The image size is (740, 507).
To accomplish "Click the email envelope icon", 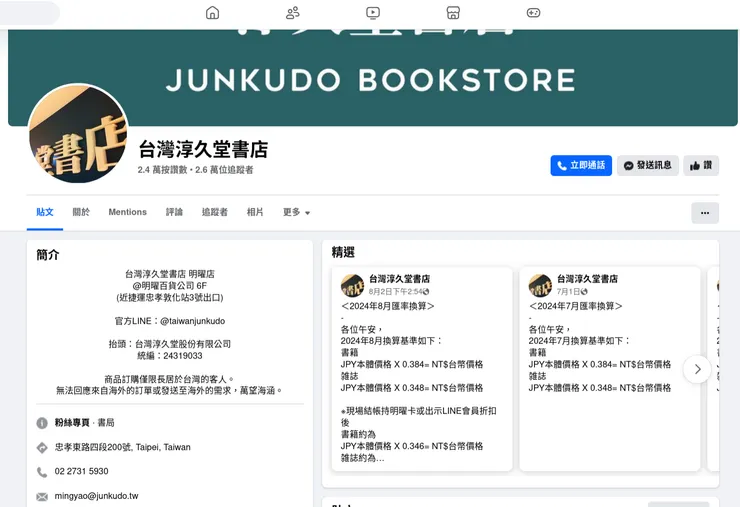I will (42, 497).
